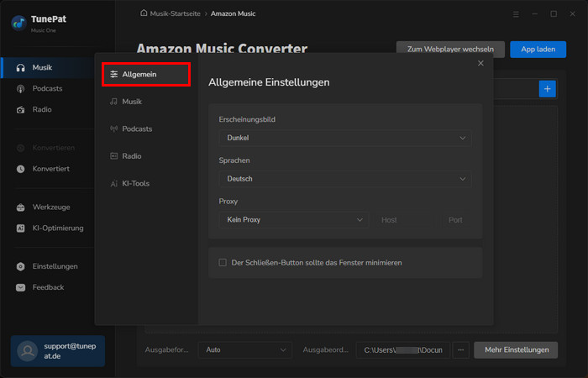The width and height of the screenshot is (588, 378).
Task: Click the App laden button
Action: (538, 50)
